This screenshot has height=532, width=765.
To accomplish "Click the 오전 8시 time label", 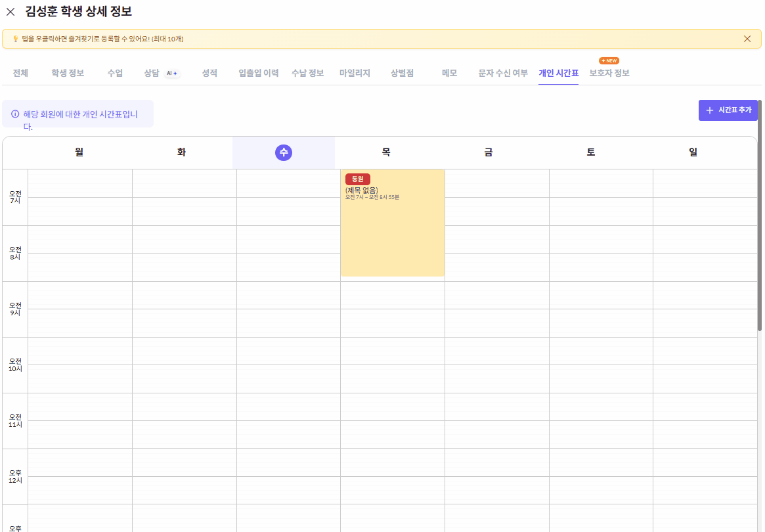I will click(x=15, y=254).
